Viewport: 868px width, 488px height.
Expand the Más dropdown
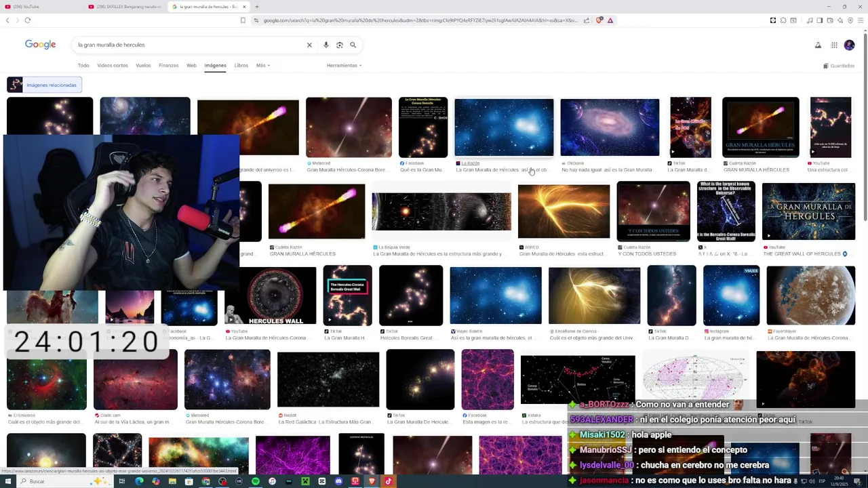point(263,66)
